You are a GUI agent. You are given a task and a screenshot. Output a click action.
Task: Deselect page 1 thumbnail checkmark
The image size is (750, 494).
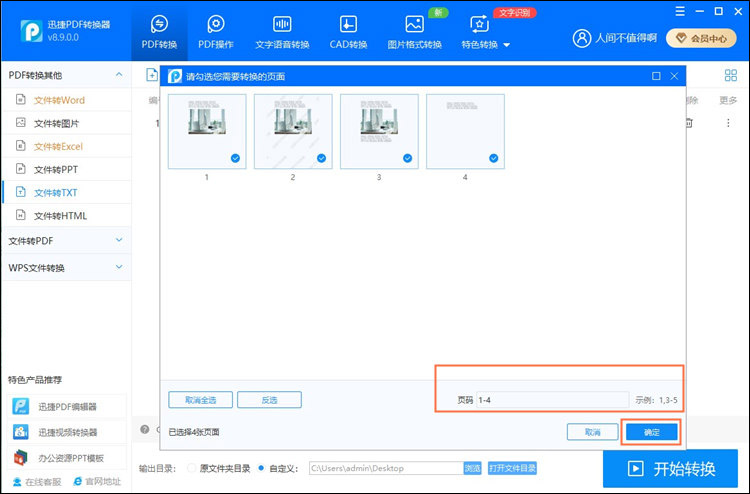click(x=235, y=158)
